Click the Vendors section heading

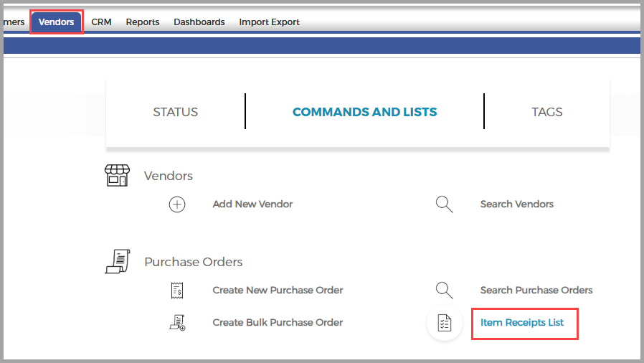(x=169, y=176)
